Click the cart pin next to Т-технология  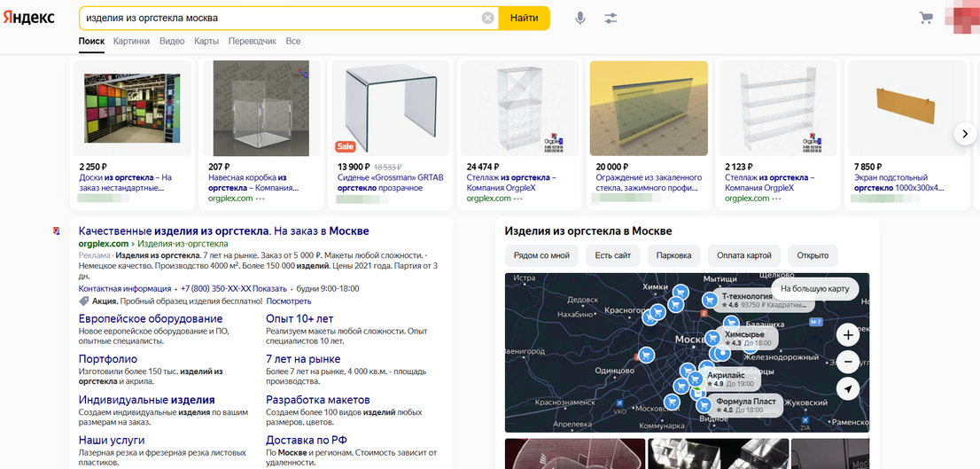(710, 300)
